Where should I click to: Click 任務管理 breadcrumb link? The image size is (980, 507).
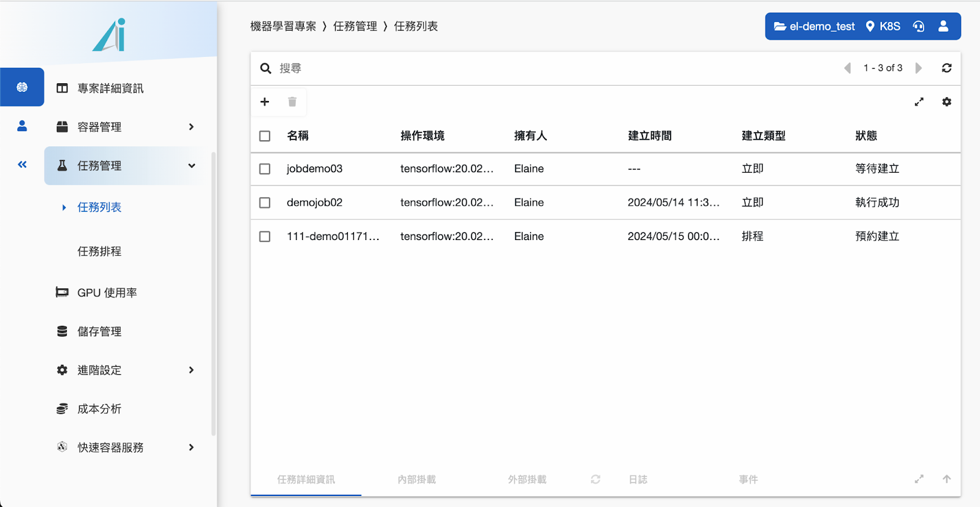[355, 26]
